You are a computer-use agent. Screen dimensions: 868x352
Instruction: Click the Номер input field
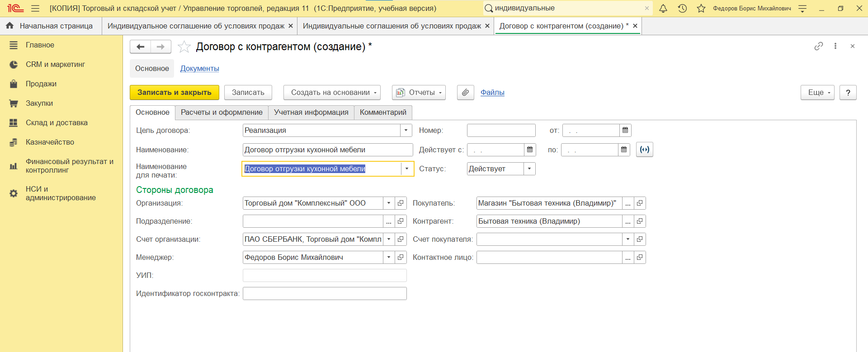(501, 130)
